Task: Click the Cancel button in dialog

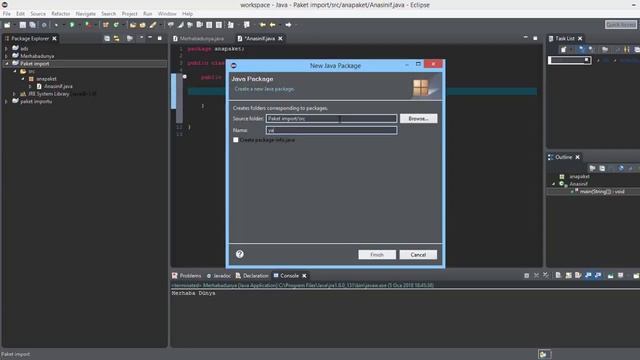Action: click(x=418, y=255)
